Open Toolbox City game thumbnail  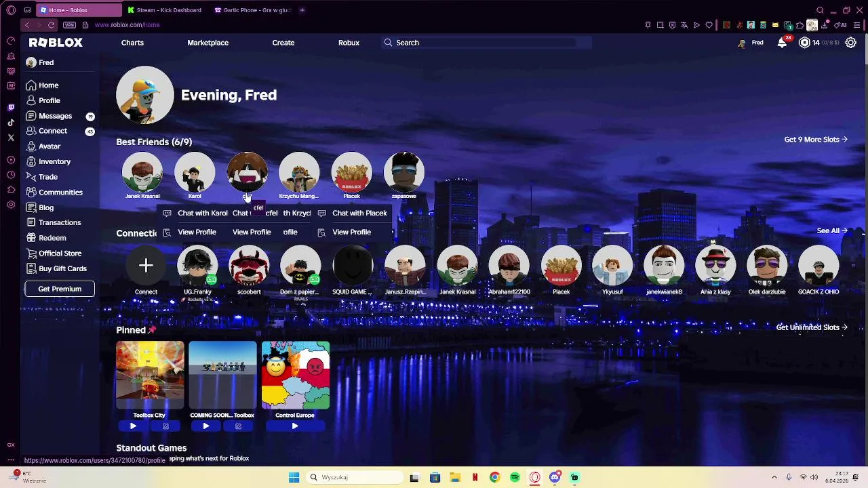coord(150,375)
